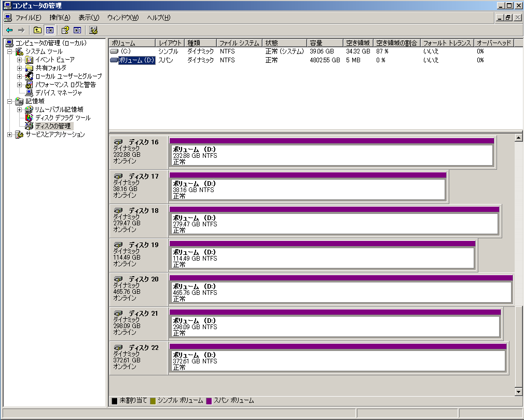Expand the イベント ビューア tree node
The width and height of the screenshot is (524, 420).
(19, 60)
